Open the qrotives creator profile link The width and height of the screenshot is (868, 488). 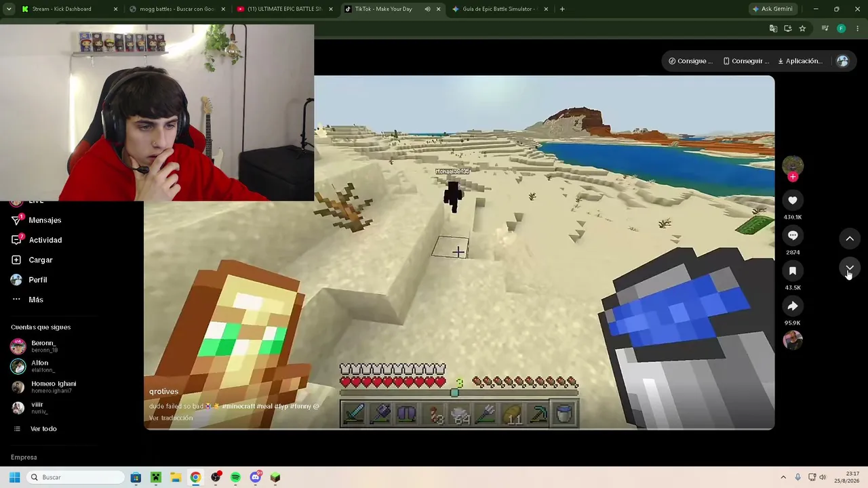[x=163, y=391]
